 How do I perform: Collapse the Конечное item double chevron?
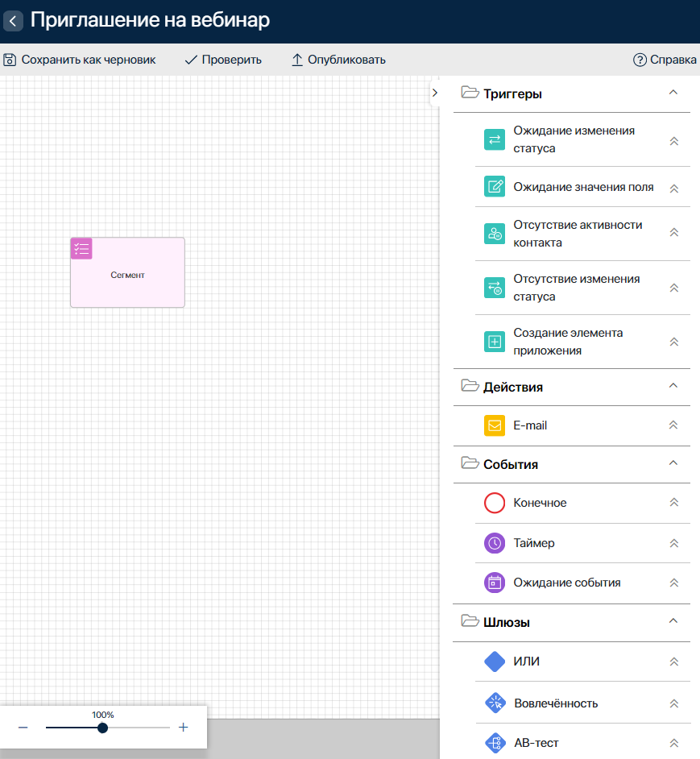(x=674, y=503)
